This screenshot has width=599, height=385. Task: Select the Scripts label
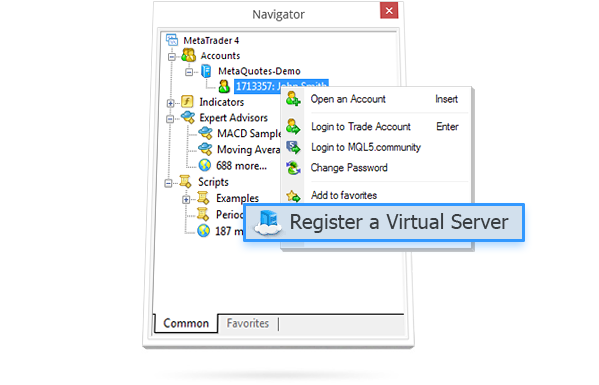[213, 182]
